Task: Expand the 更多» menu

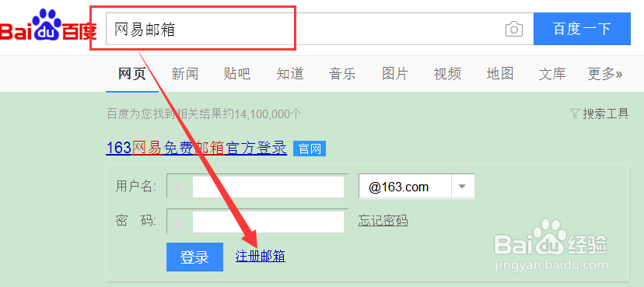Action: [x=605, y=74]
